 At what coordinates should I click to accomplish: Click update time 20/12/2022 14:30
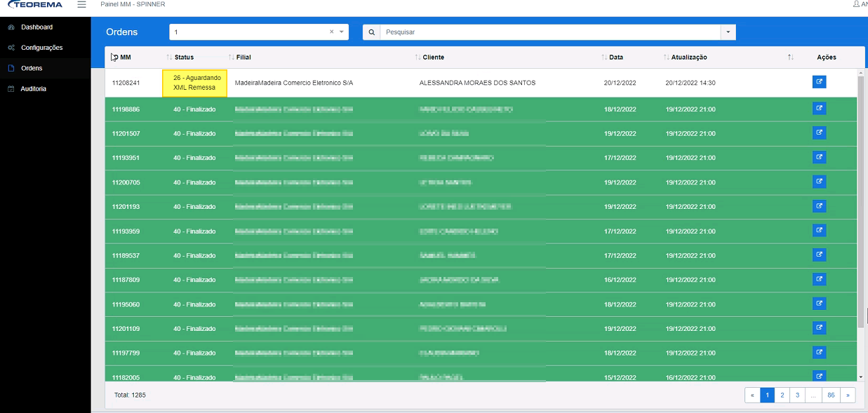point(690,83)
